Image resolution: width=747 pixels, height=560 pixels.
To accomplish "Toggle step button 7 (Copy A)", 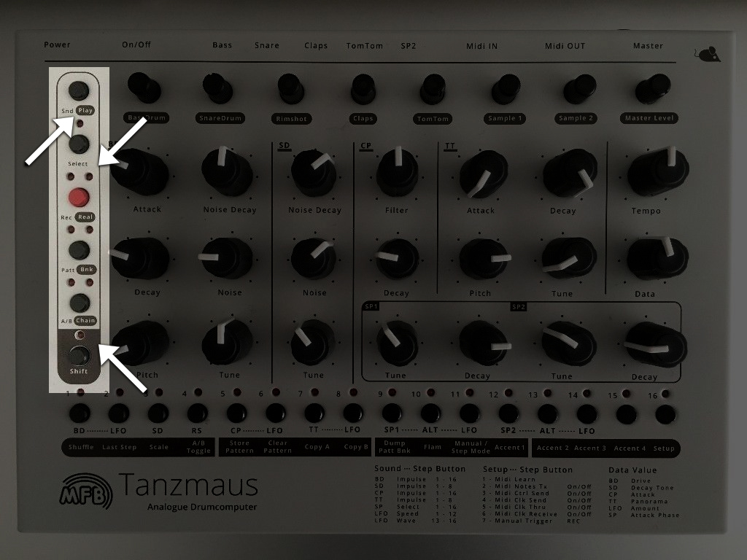I will 314,413.
